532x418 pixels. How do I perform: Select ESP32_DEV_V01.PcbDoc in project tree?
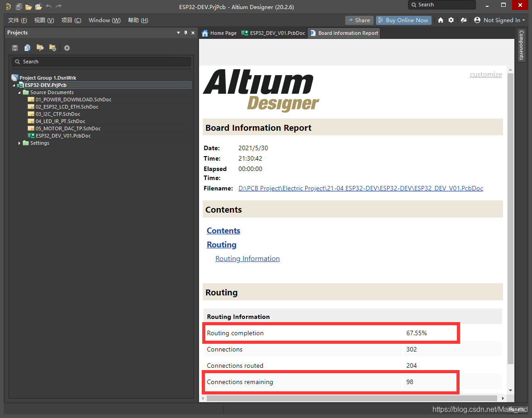point(63,136)
